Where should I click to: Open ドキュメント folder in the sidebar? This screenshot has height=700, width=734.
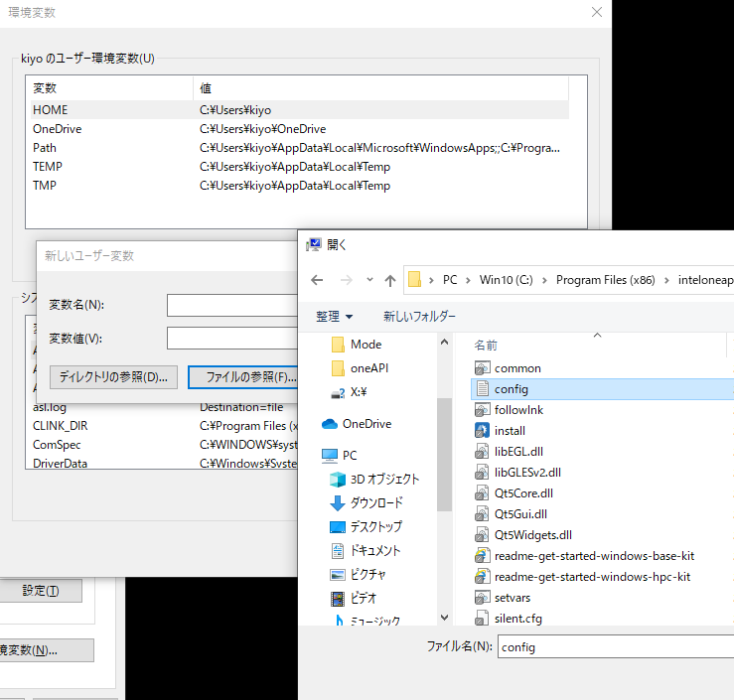point(366,551)
